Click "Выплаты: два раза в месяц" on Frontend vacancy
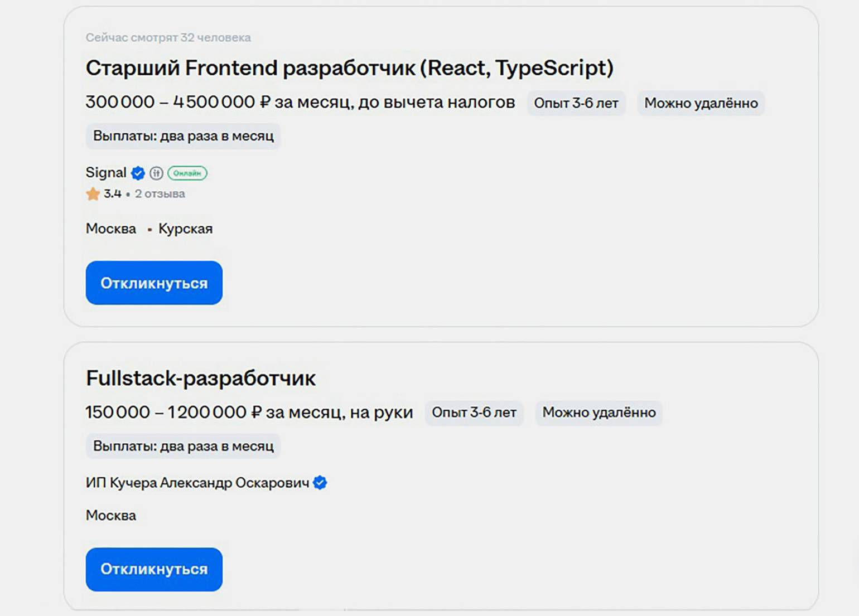Image resolution: width=859 pixels, height=616 pixels. coord(183,136)
